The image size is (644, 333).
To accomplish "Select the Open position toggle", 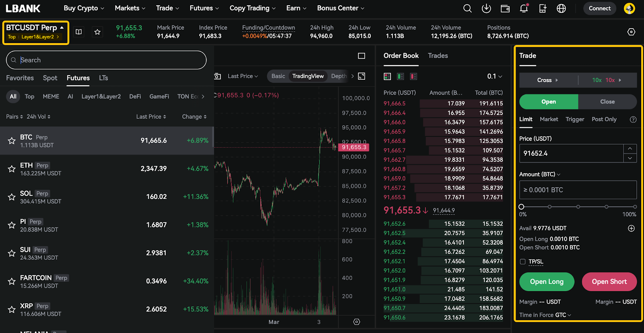I will [549, 102].
